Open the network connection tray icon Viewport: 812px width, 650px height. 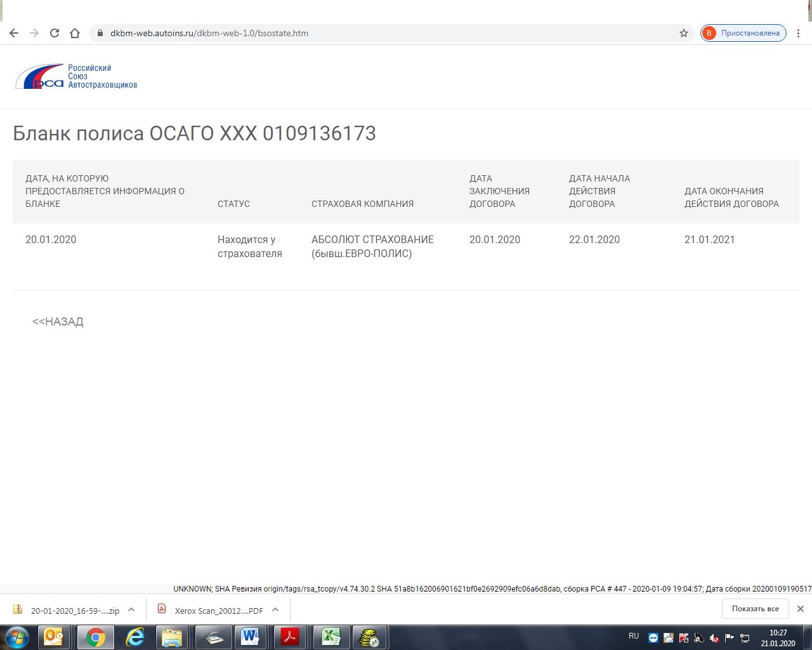click(x=745, y=638)
